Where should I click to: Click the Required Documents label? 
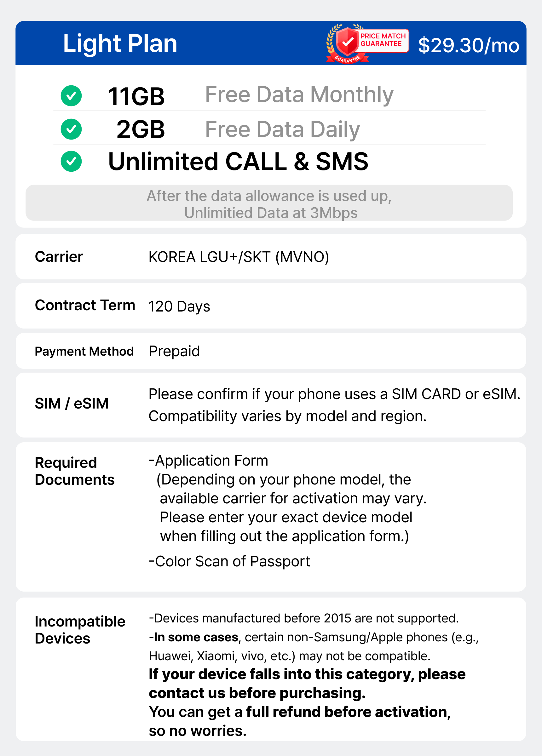tap(74, 471)
